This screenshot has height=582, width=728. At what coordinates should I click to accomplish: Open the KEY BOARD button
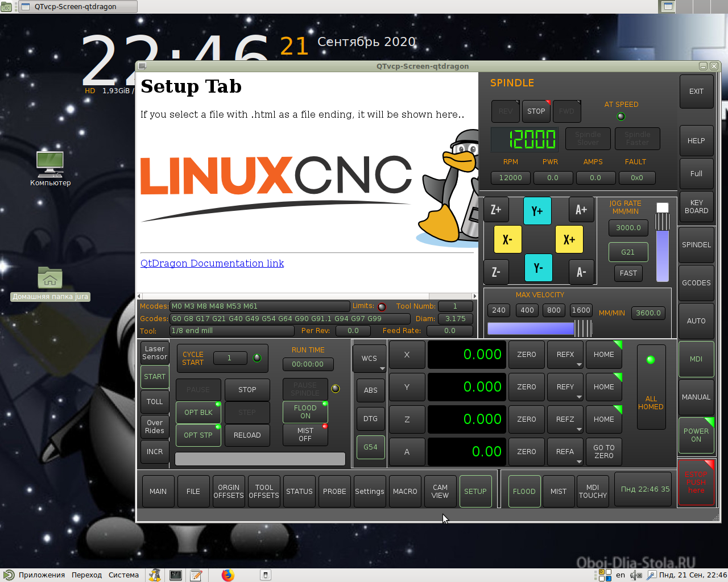click(x=696, y=207)
